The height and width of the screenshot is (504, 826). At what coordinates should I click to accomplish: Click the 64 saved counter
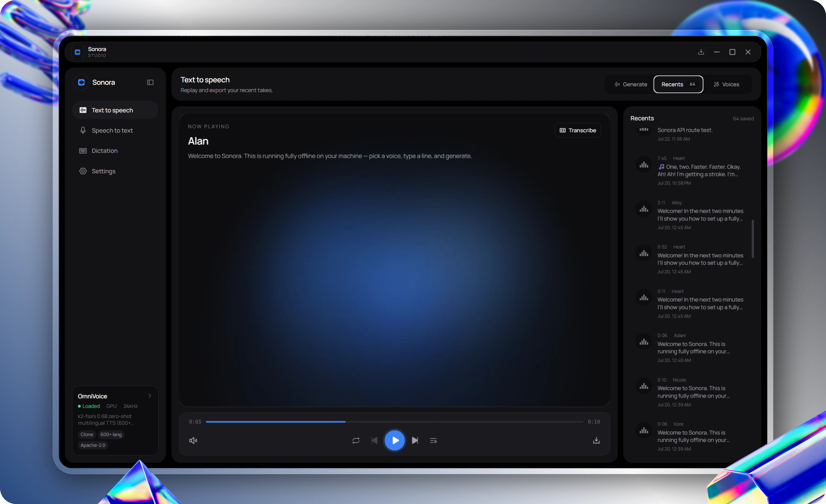tap(743, 119)
